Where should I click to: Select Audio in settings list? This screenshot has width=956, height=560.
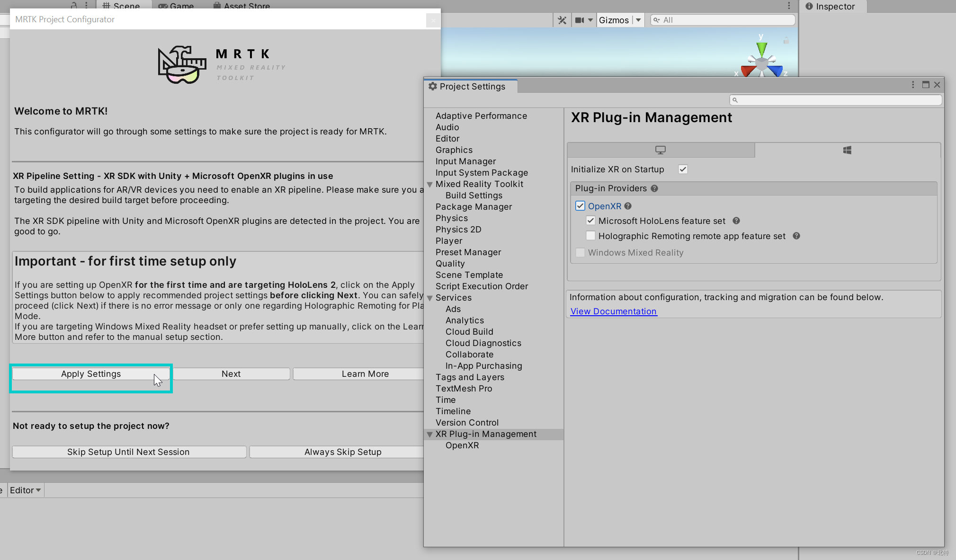click(447, 127)
